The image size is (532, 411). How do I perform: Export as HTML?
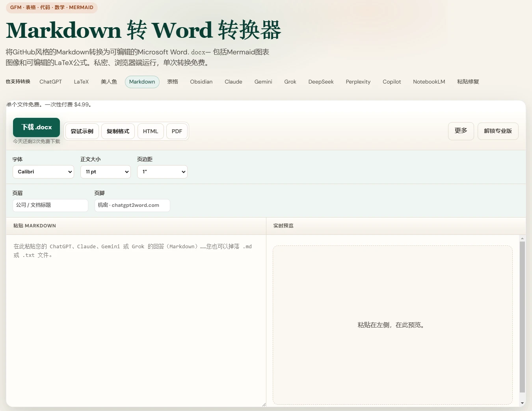[151, 131]
